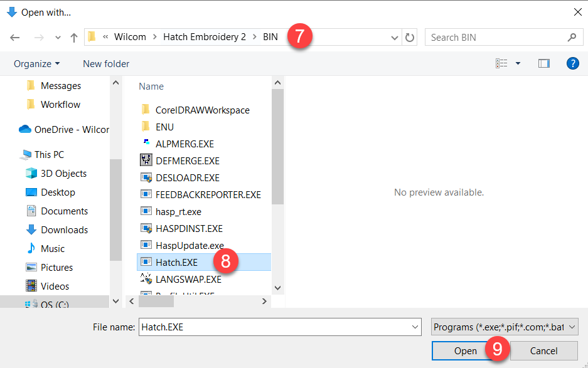Viewport: 588px width, 368px height.
Task: Click the DEFMERGE.EXE file icon
Action: 146,160
